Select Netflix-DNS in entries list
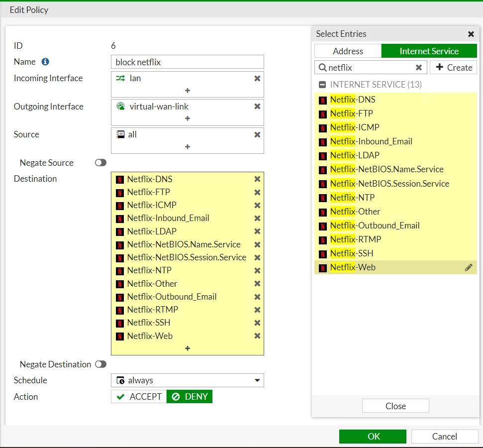The image size is (483, 448). click(395, 100)
